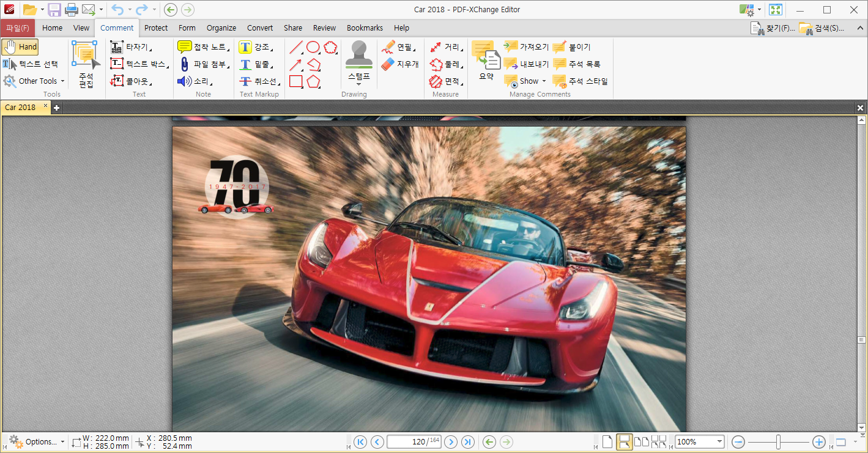The width and height of the screenshot is (868, 453).
Task: Go to the first page
Action: point(360,442)
